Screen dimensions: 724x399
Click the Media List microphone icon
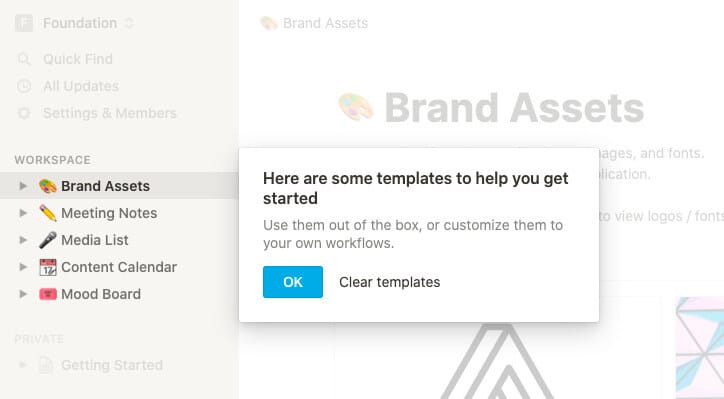[x=48, y=240]
